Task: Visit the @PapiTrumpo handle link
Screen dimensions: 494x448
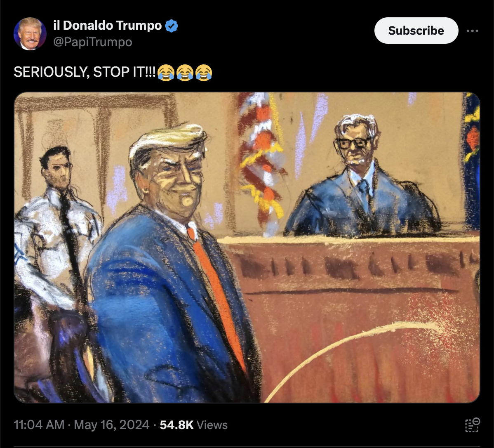Action: 93,42
